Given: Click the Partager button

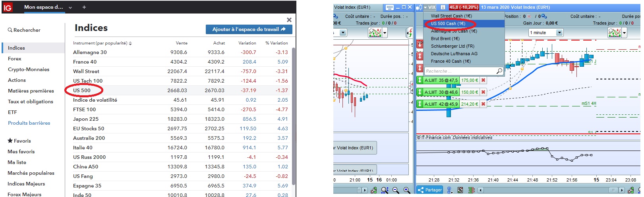Looking at the screenshot, I should (x=429, y=190).
